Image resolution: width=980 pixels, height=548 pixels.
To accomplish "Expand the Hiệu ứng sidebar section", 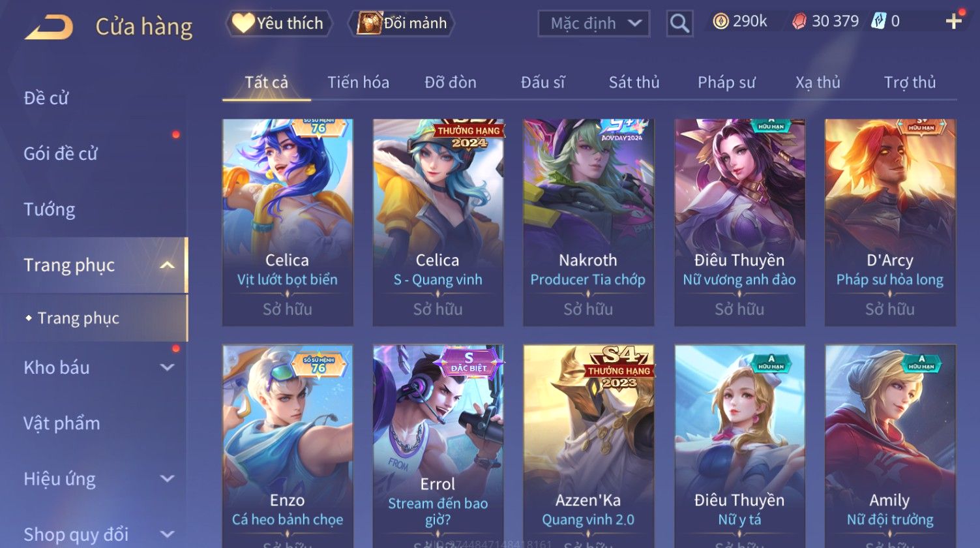I will (167, 479).
